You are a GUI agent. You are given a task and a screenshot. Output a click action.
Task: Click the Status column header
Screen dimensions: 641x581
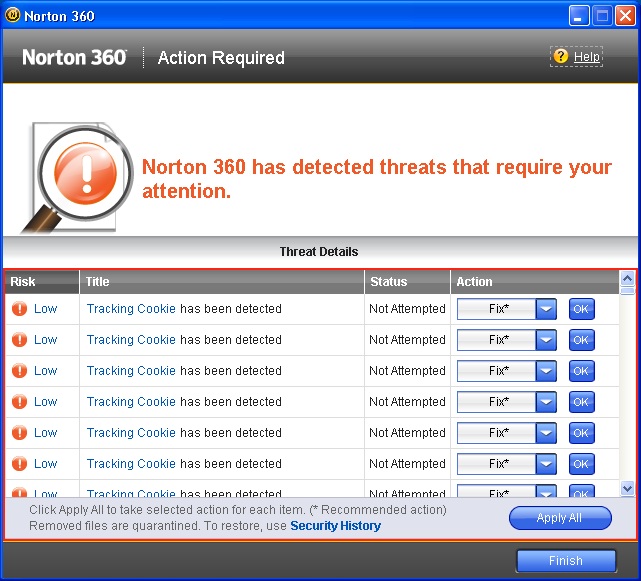(407, 282)
